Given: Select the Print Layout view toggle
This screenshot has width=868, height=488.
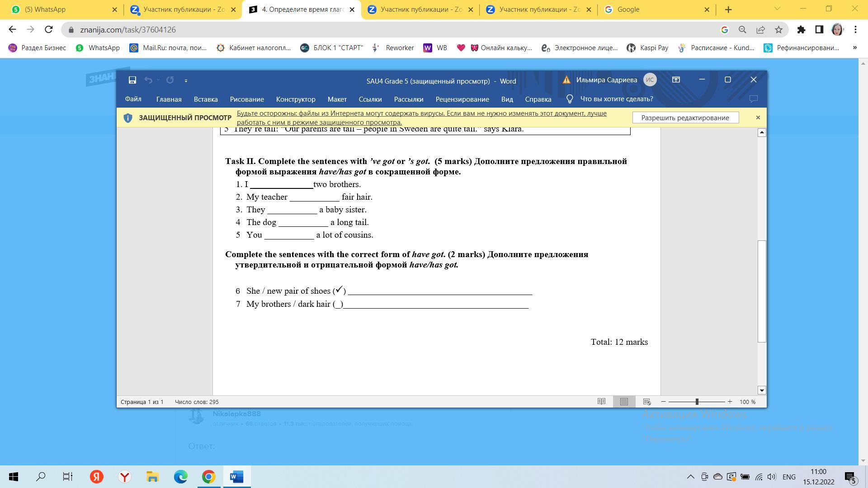Looking at the screenshot, I should [x=624, y=402].
